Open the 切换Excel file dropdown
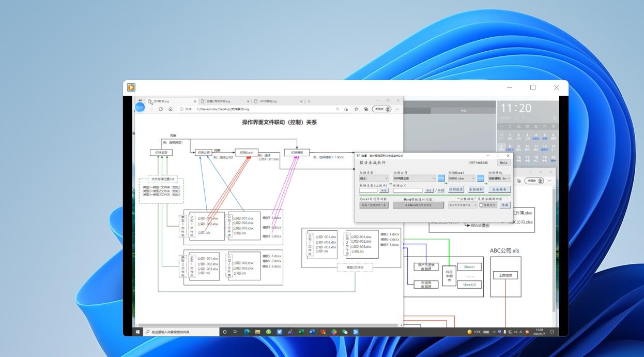644x357 pixels. click(462, 178)
